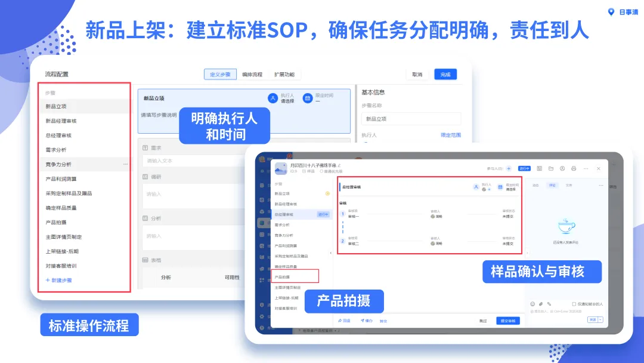Click the table icon beside 表格

point(145,260)
